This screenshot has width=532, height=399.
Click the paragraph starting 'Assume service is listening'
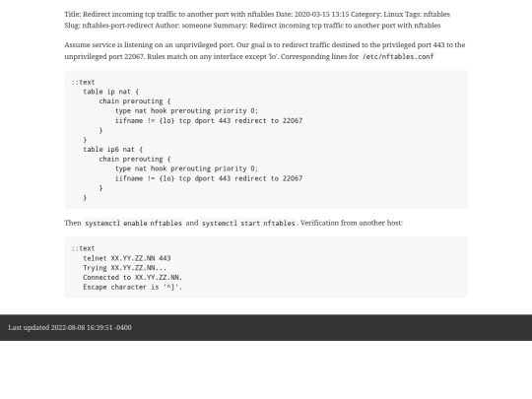click(x=265, y=51)
